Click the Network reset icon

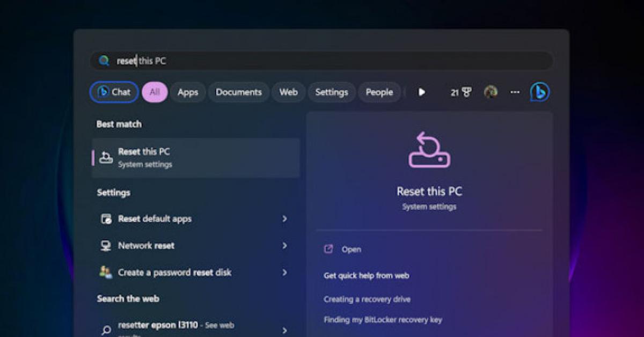[106, 246]
